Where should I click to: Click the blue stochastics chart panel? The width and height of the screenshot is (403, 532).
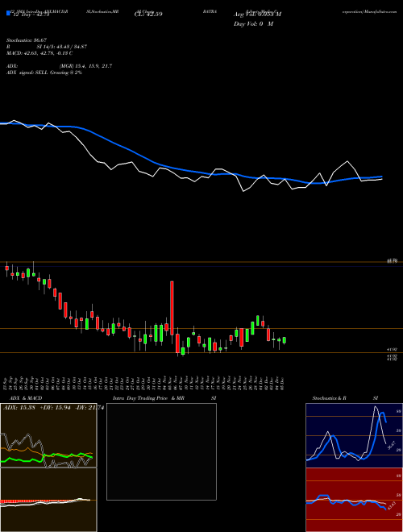click(355, 435)
